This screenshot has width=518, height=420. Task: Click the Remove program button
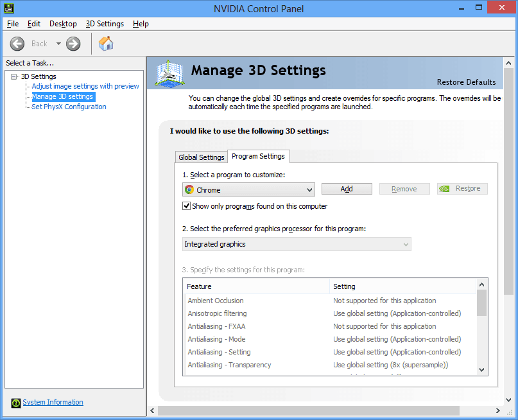click(404, 189)
